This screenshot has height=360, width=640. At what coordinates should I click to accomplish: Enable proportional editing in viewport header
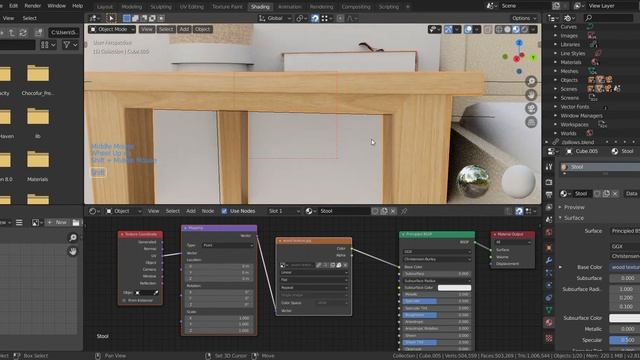tap(340, 18)
